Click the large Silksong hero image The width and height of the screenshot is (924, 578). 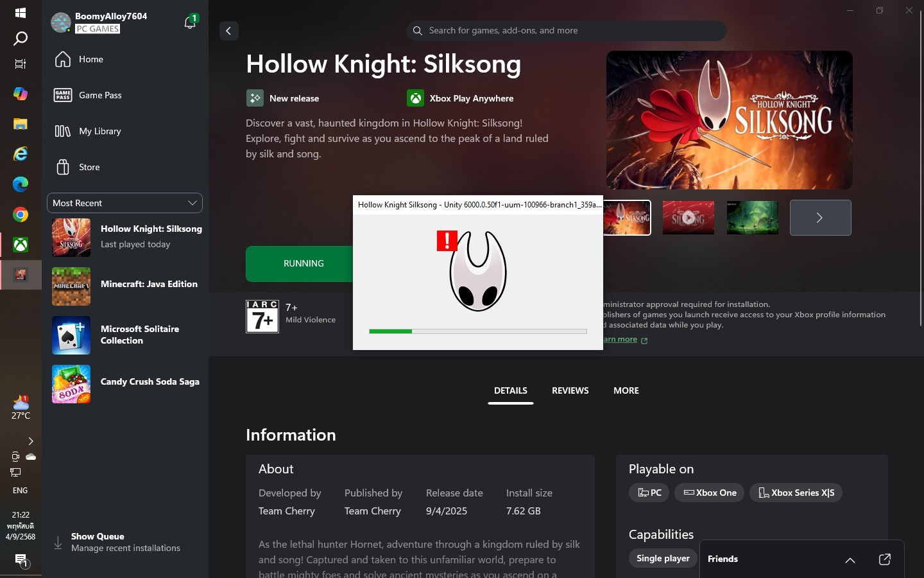[x=730, y=120]
